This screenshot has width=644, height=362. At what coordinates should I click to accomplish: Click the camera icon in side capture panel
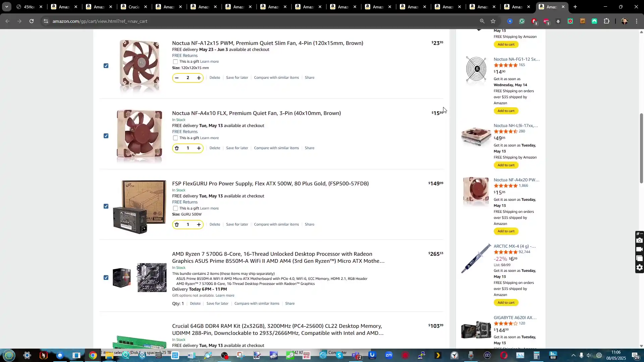639,240
